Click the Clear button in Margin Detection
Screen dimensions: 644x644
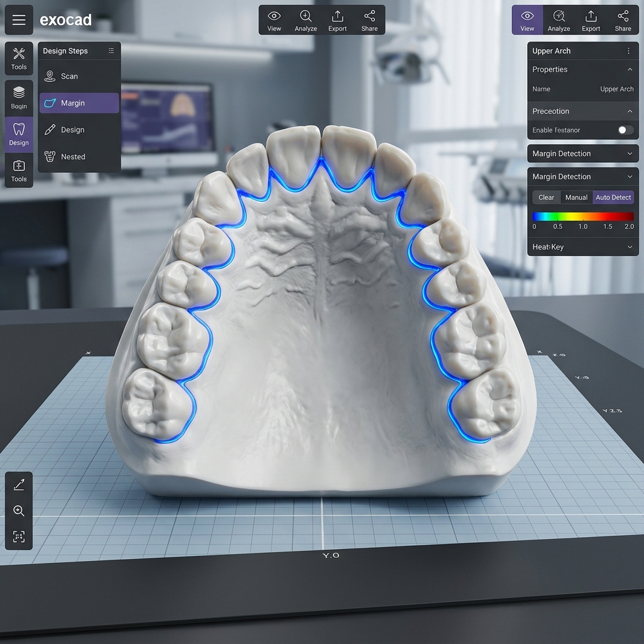pos(545,197)
